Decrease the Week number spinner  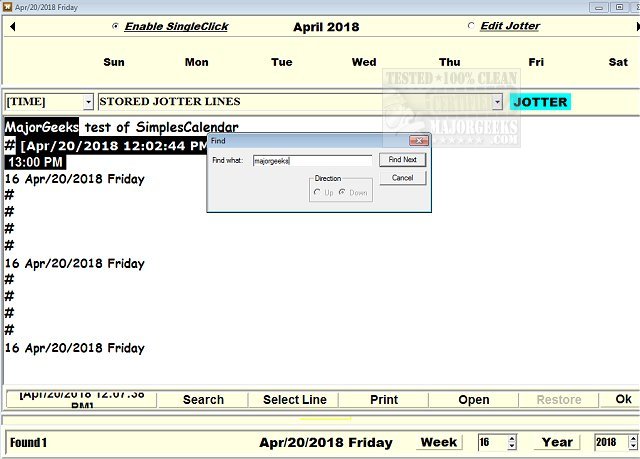pyautogui.click(x=512, y=446)
